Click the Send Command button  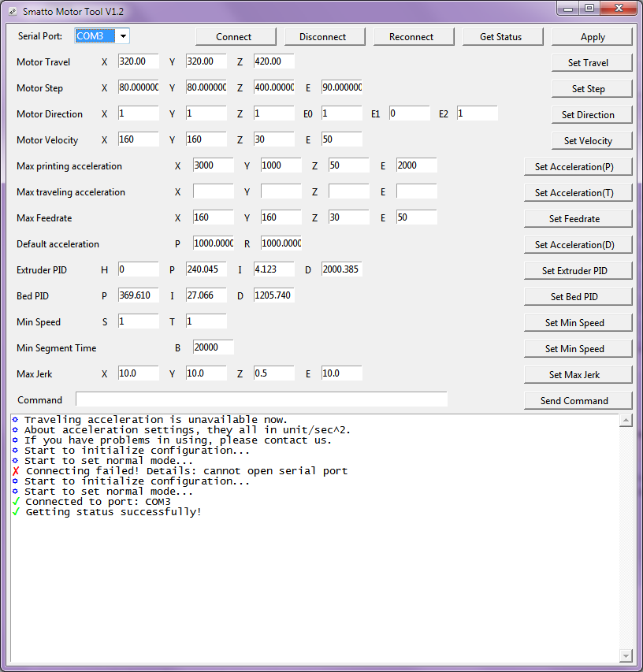[x=578, y=401]
